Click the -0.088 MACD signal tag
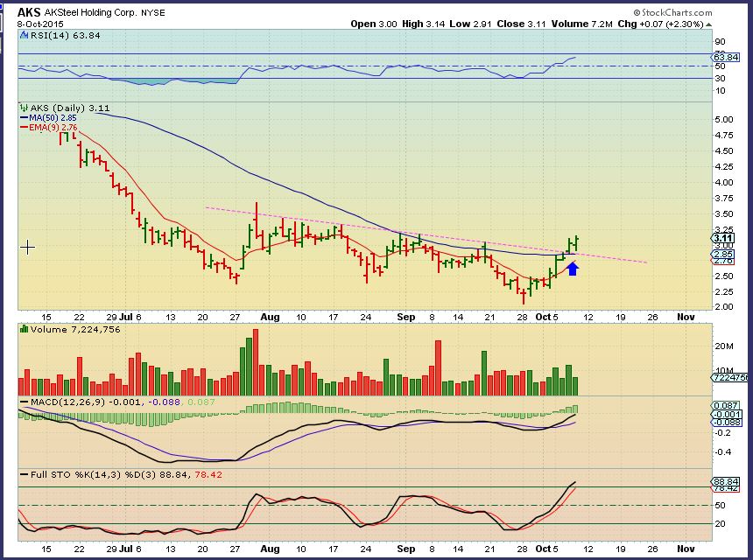753x560 pixels. pyautogui.click(x=726, y=423)
